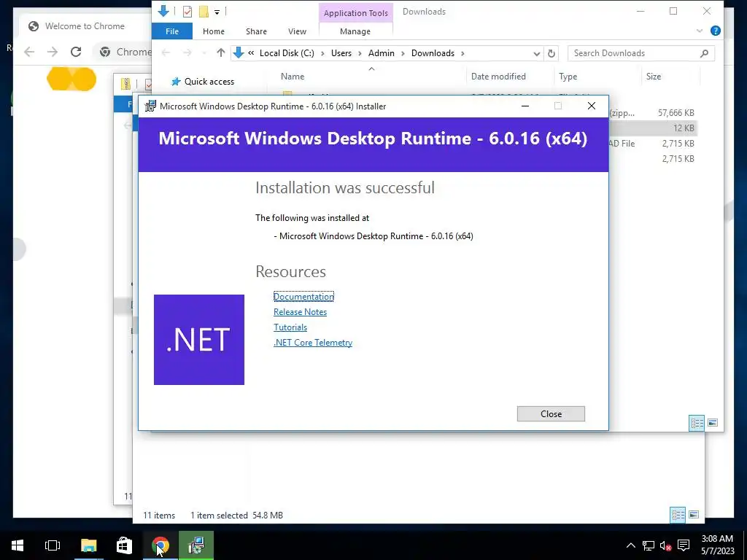747x560 pixels.
Task: Open Explorer help question mark icon
Action: pos(715,31)
